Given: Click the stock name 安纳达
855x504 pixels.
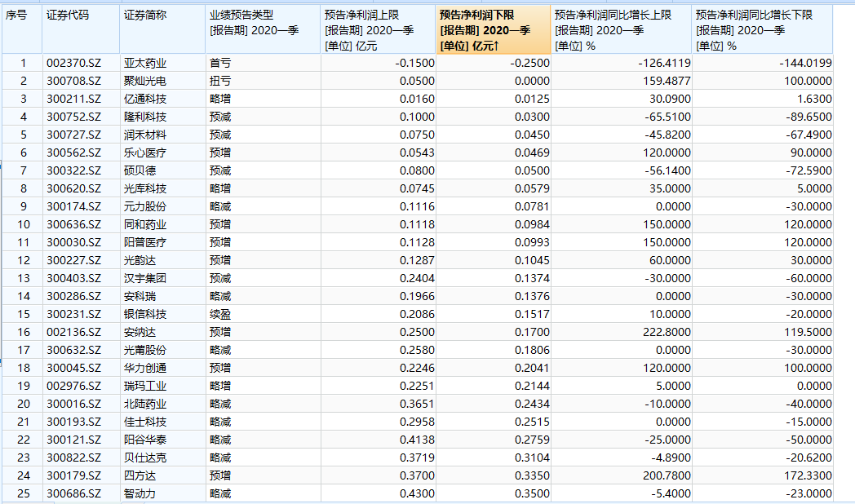Looking at the screenshot, I should pyautogui.click(x=140, y=333).
